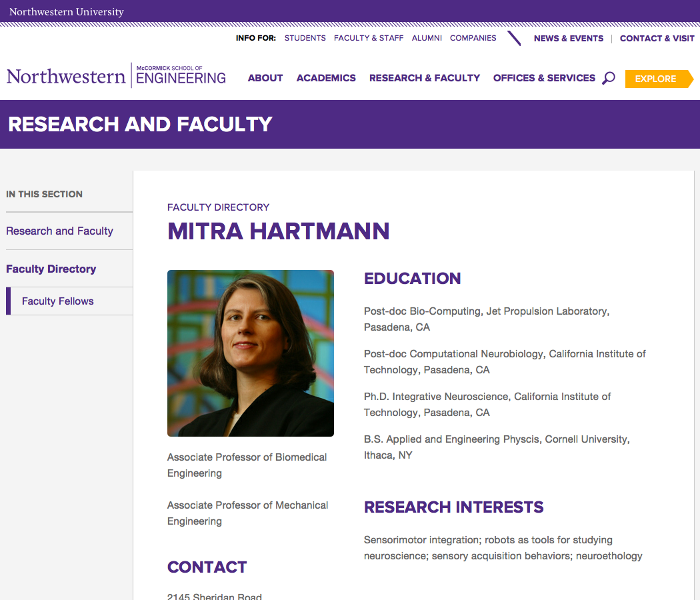700x600 pixels.
Task: Click 'Associate Professor of Mechanical Engineering' text
Action: point(247,513)
